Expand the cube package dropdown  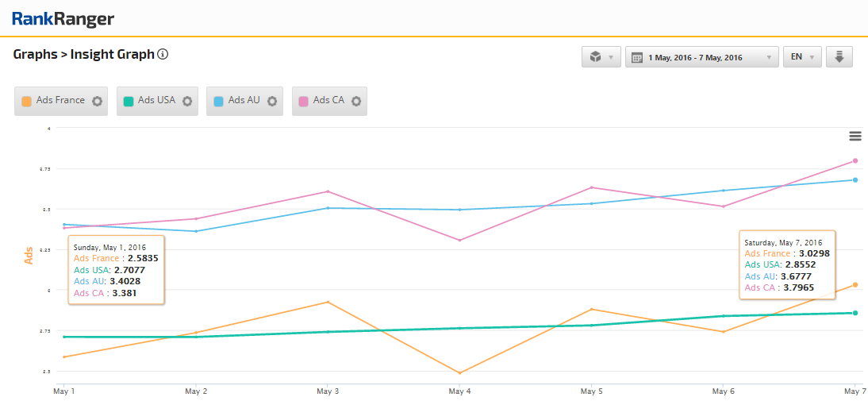pyautogui.click(x=601, y=57)
